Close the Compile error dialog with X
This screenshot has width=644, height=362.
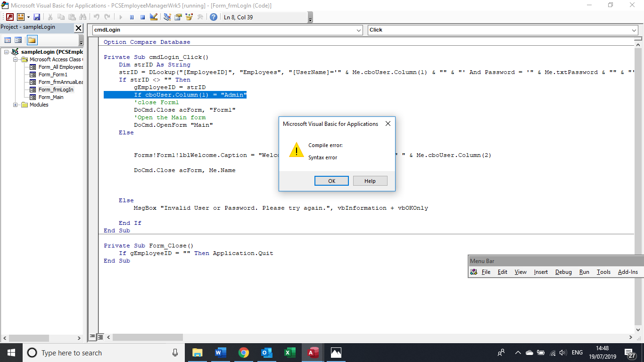388,124
